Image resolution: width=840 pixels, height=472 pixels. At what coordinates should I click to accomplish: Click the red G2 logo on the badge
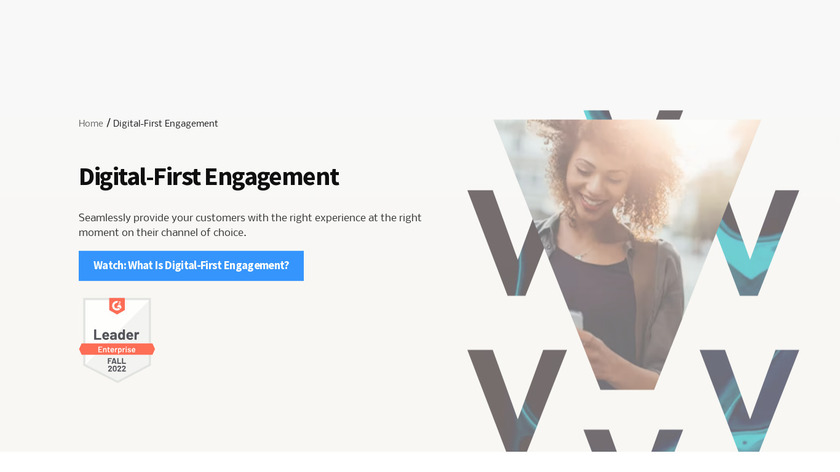pyautogui.click(x=117, y=305)
